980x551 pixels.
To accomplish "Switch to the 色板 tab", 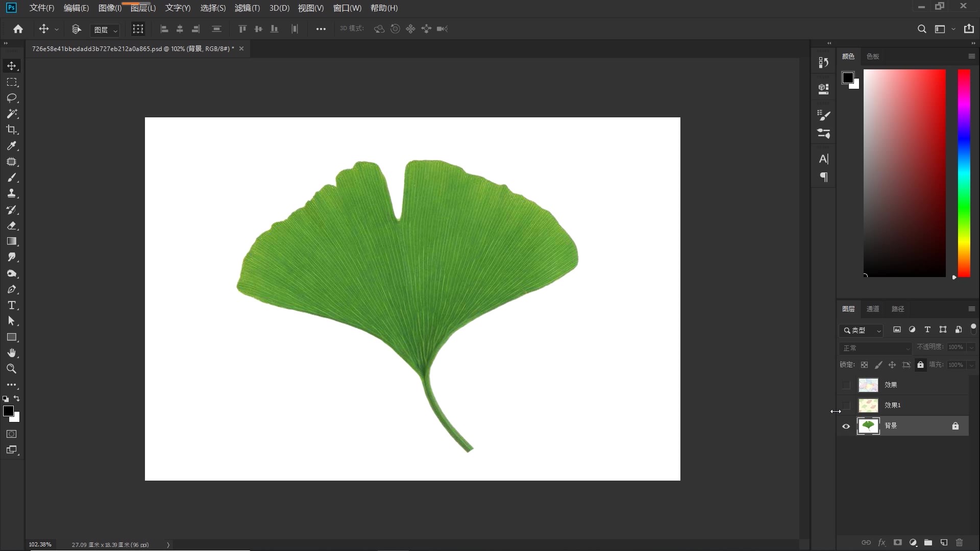I will click(x=873, y=57).
